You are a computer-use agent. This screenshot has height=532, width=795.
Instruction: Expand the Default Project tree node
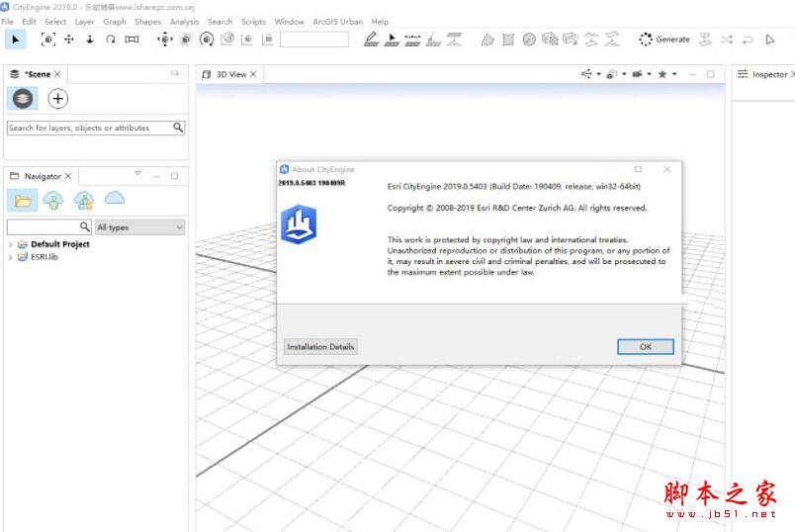[11, 244]
